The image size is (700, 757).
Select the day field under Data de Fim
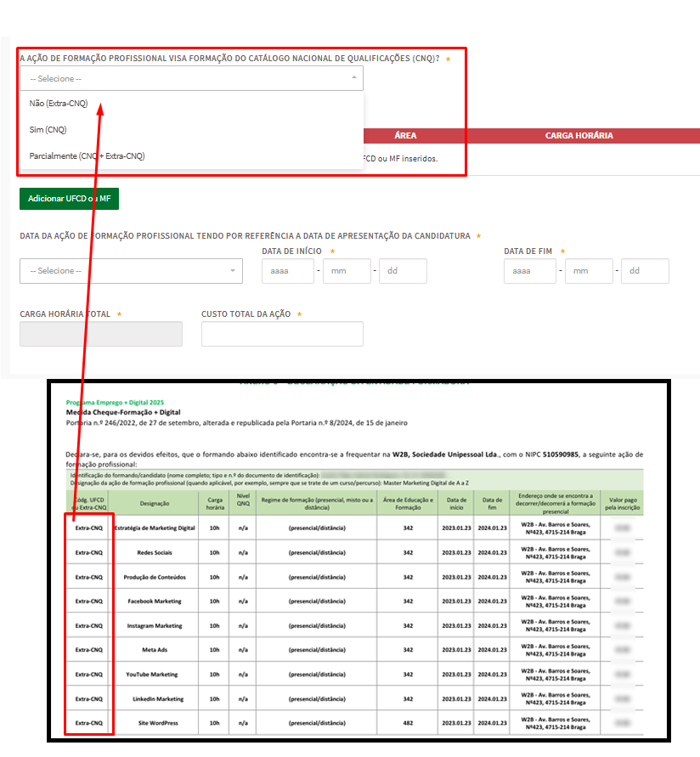[x=645, y=271]
